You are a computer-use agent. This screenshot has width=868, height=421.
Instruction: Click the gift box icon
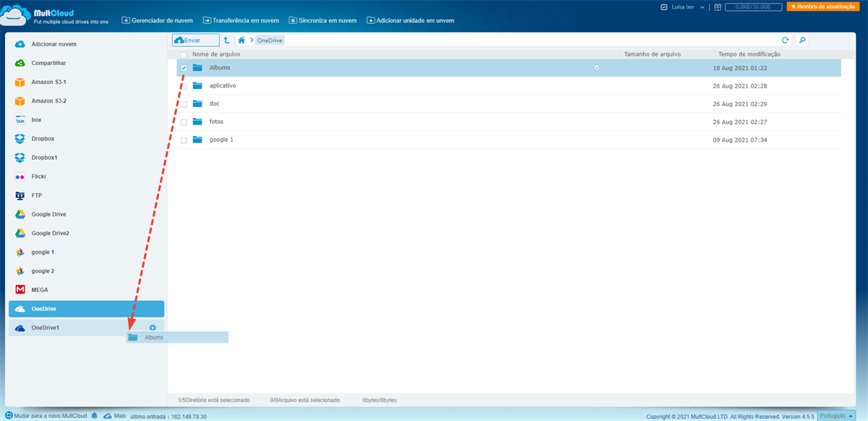point(717,7)
